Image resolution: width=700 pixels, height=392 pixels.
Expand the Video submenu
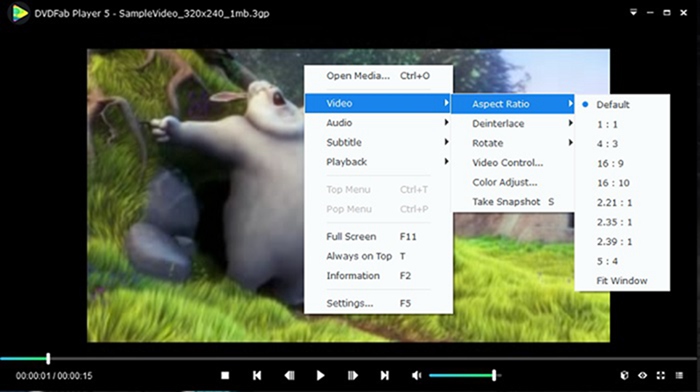pyautogui.click(x=378, y=103)
